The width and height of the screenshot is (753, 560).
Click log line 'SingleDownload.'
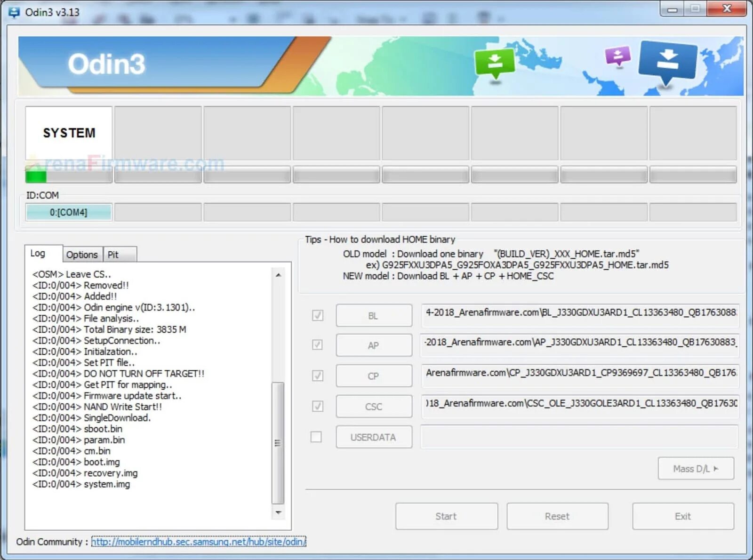tap(91, 418)
